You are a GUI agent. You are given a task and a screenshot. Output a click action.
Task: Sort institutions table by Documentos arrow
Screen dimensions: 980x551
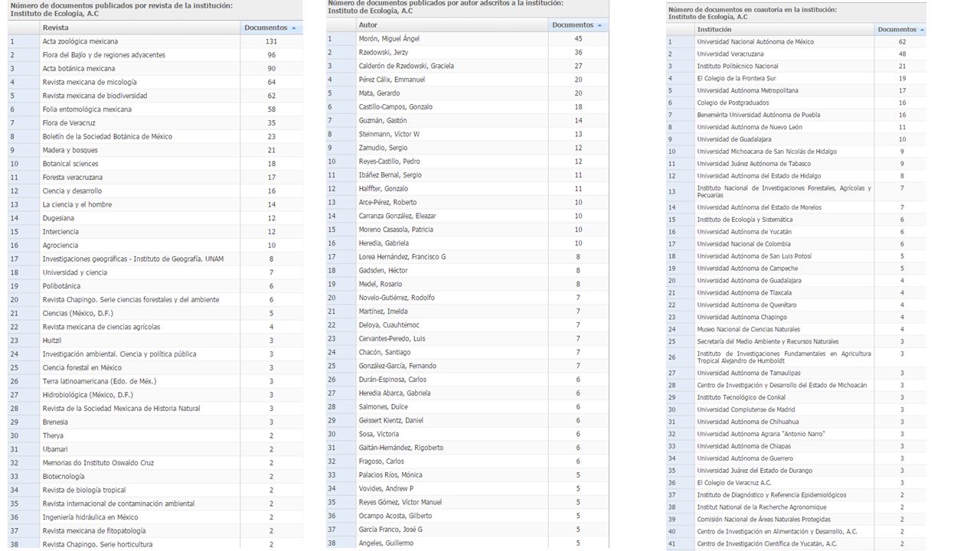click(921, 30)
